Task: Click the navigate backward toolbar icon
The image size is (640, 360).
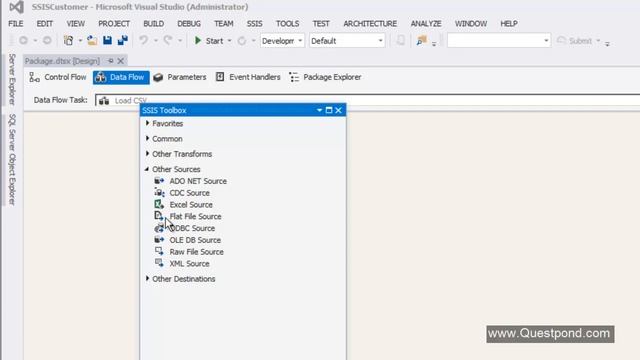Action: pos(24,40)
